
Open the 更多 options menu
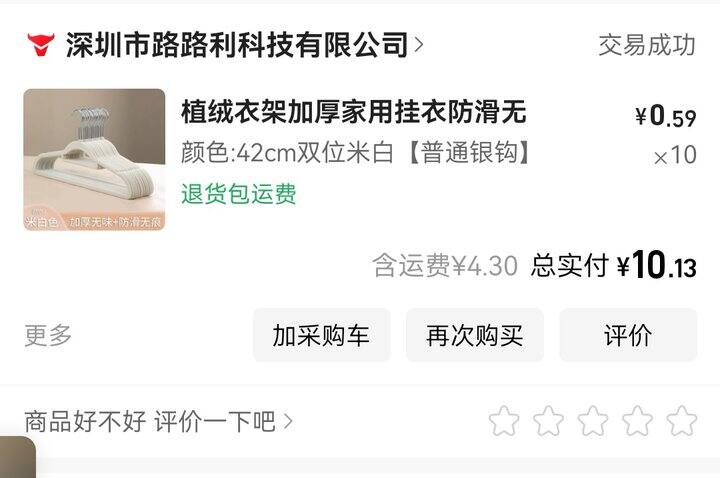[x=48, y=335]
